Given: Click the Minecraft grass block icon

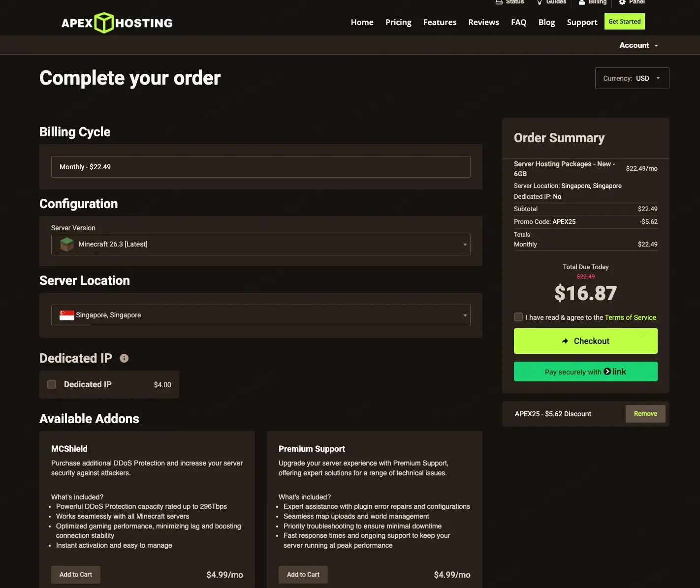Looking at the screenshot, I should tap(67, 244).
